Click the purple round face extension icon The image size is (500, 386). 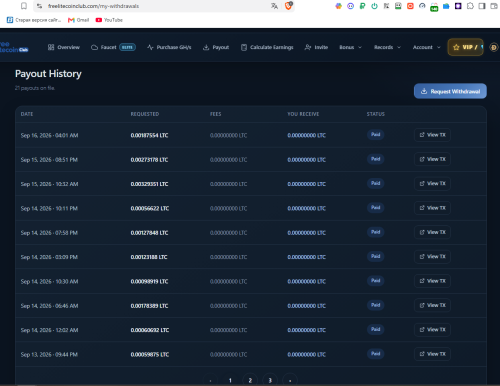pyautogui.click(x=350, y=6)
